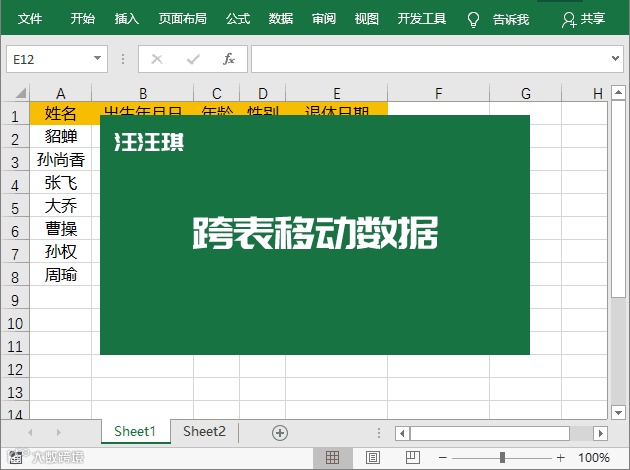
Task: Open the 公式 ribbon tab
Action: pyautogui.click(x=238, y=18)
